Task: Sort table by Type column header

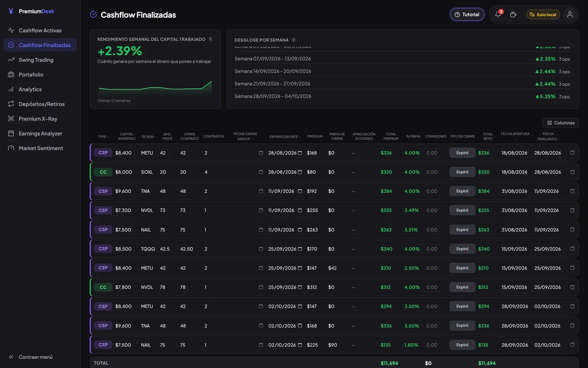Action: (103, 137)
